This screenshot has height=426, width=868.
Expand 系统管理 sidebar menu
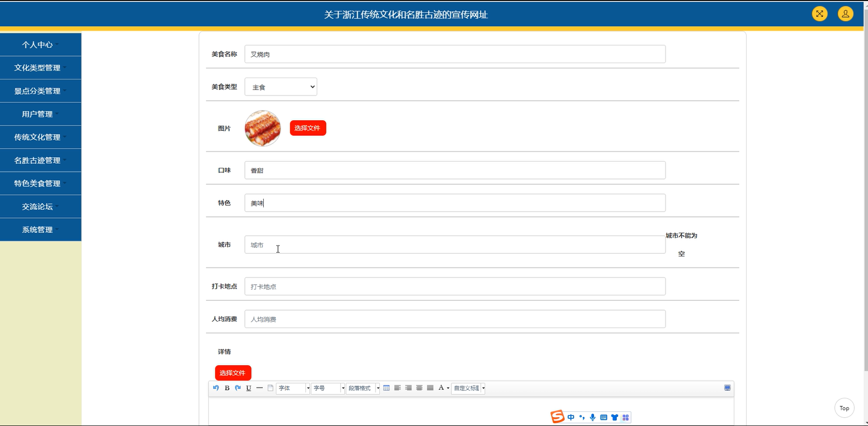point(40,229)
